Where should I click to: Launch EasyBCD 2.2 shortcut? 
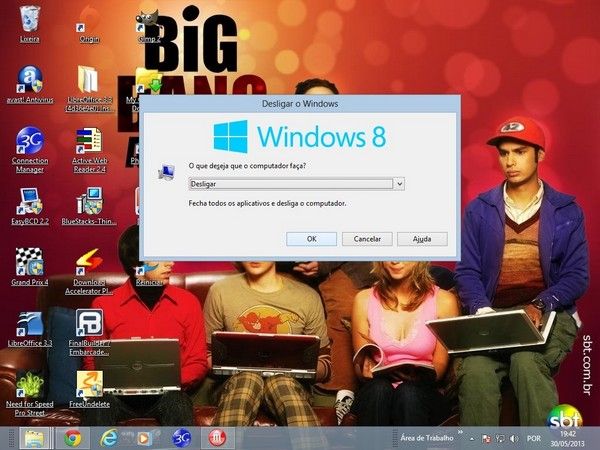(x=30, y=207)
